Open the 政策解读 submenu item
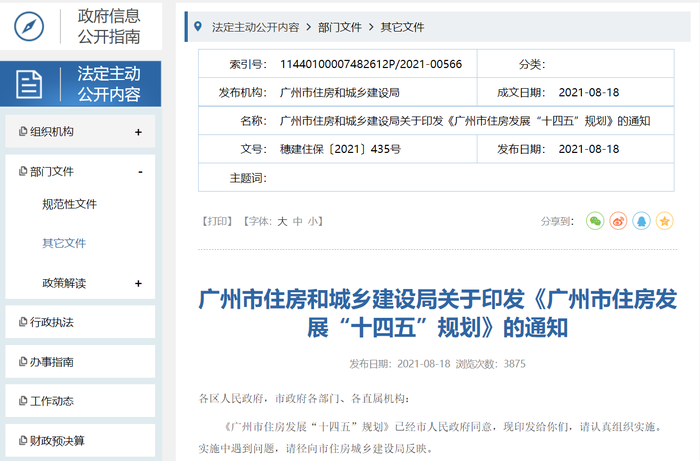The image size is (700, 461). (64, 283)
